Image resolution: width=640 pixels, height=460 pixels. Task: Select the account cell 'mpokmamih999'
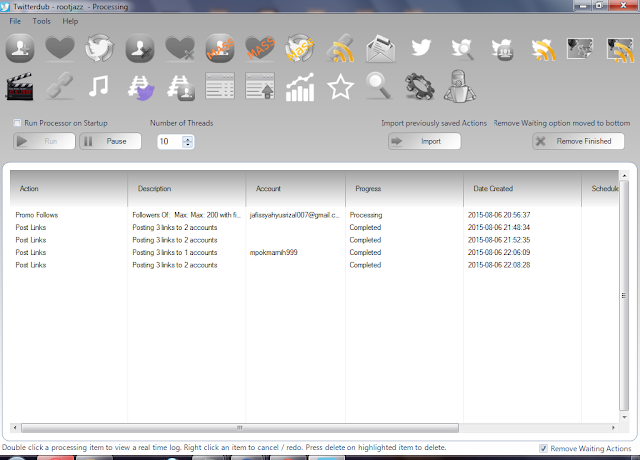(x=273, y=253)
